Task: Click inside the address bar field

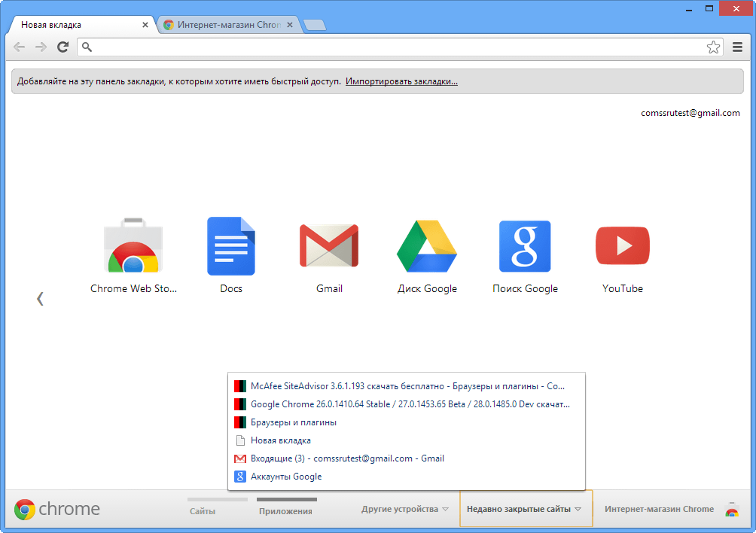Action: (399, 47)
